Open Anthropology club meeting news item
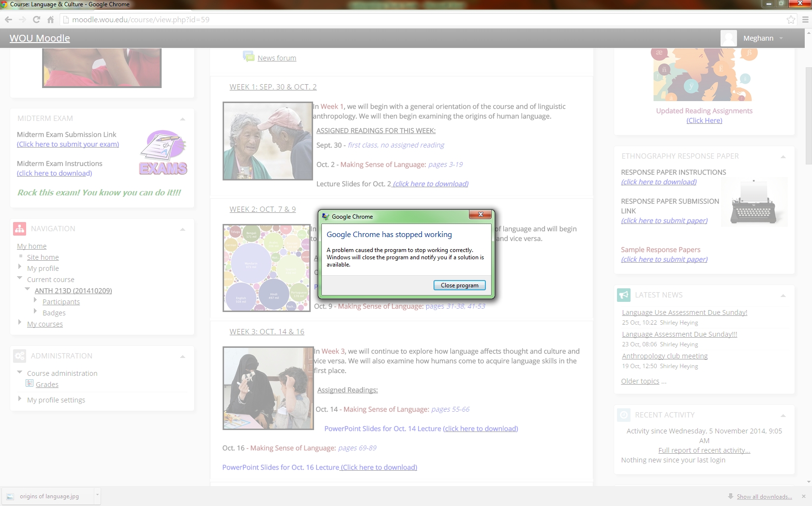 (x=665, y=356)
